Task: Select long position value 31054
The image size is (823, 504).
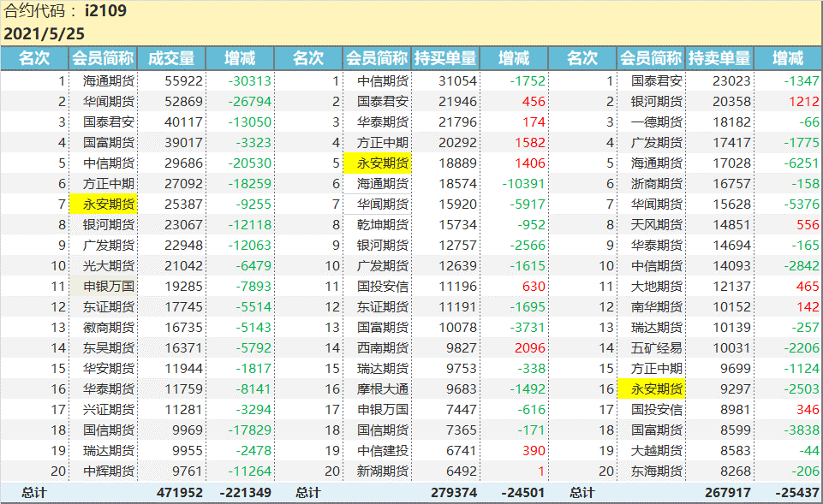Action: point(457,81)
